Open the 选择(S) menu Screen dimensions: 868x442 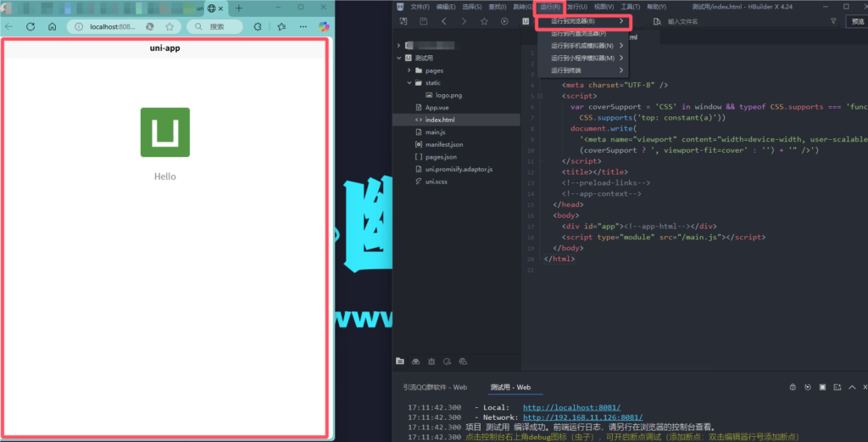[471, 7]
